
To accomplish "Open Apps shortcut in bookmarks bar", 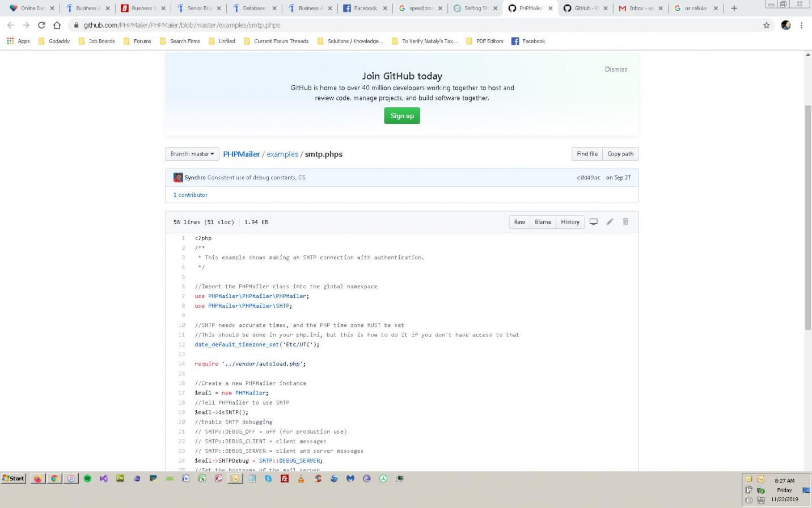I will [x=18, y=41].
